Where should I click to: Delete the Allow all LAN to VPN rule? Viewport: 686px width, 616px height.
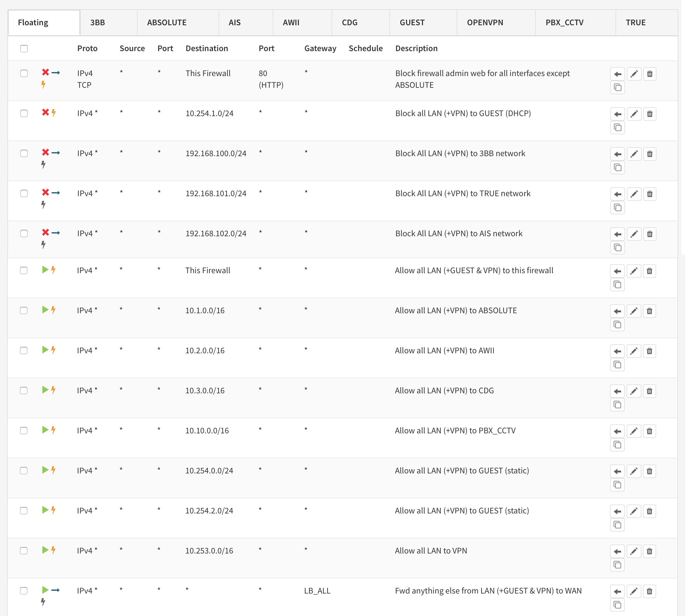(x=649, y=551)
